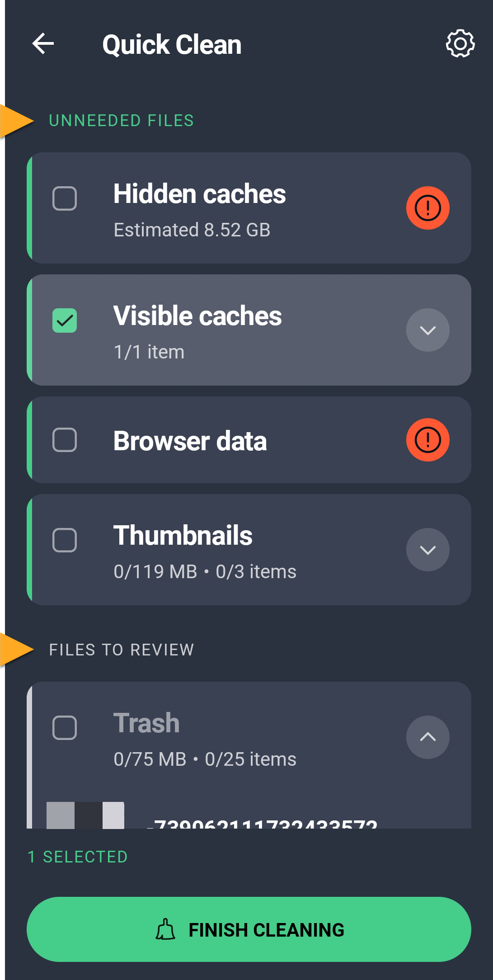Tap Hidden caches red warning icon
This screenshot has width=493, height=980.
427,208
